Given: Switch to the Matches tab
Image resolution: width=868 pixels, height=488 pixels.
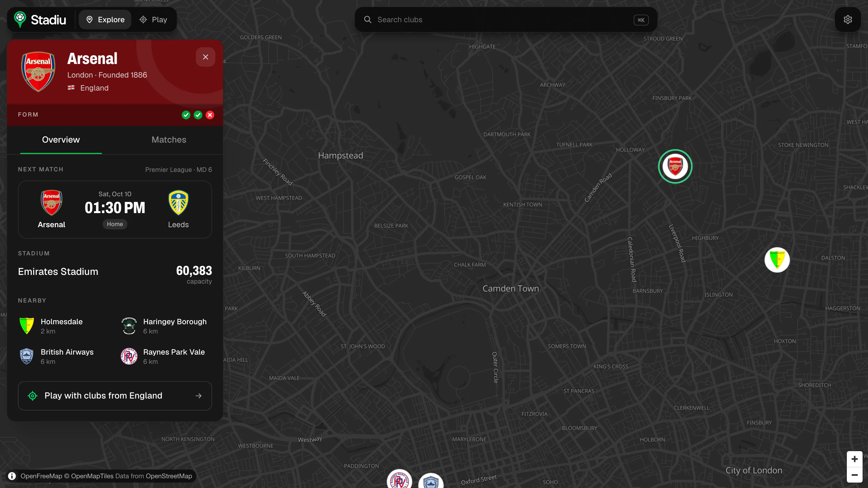Looking at the screenshot, I should click(x=169, y=140).
